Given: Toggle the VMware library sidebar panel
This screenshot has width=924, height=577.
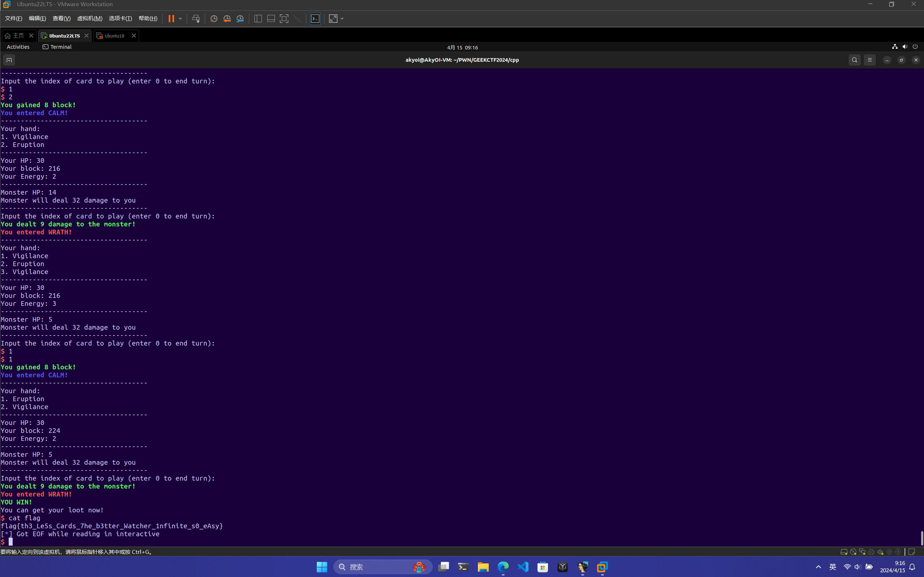Looking at the screenshot, I should point(258,19).
